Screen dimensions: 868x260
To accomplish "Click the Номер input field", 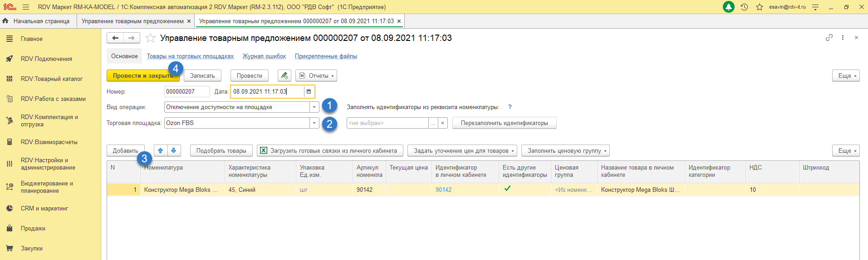I will [x=187, y=91].
